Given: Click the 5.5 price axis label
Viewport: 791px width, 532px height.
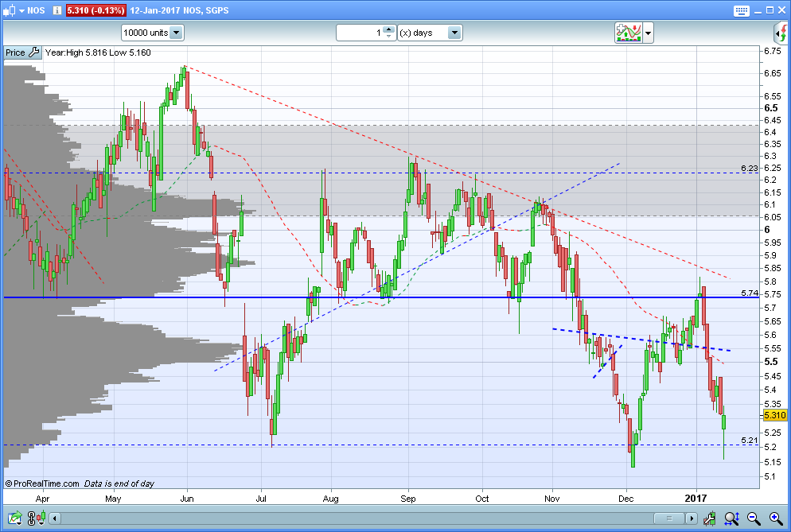Looking at the screenshot, I should click(x=770, y=362).
